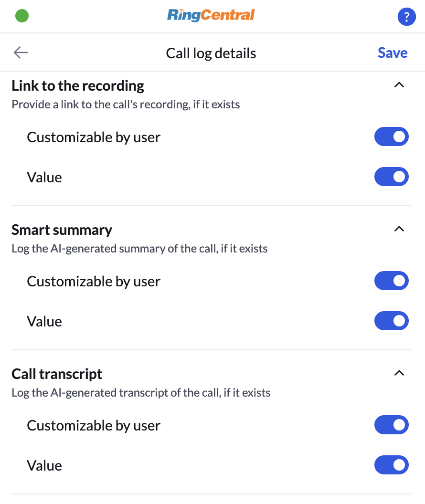Toggle Customizable by user for Smart summary
This screenshot has width=425, height=504.
coord(391,281)
